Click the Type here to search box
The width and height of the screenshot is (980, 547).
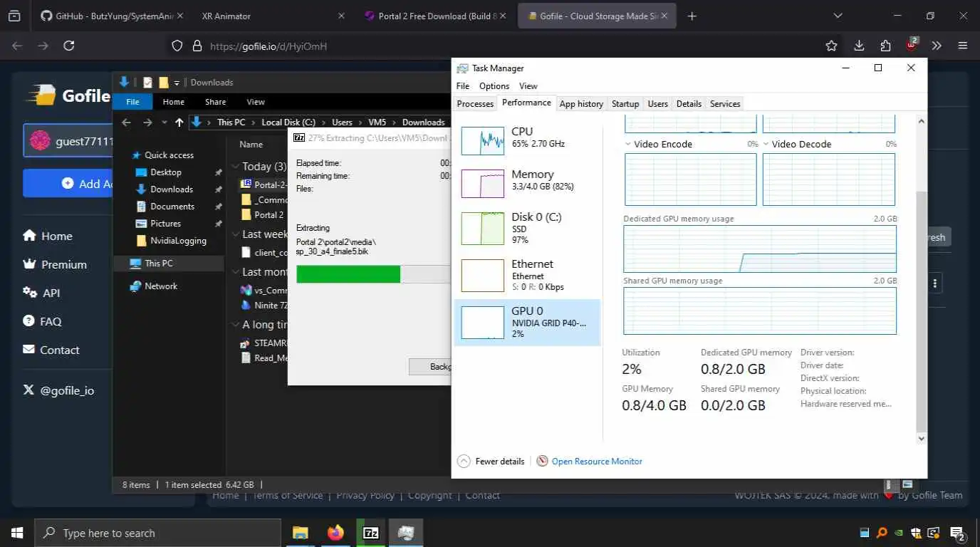157,533
